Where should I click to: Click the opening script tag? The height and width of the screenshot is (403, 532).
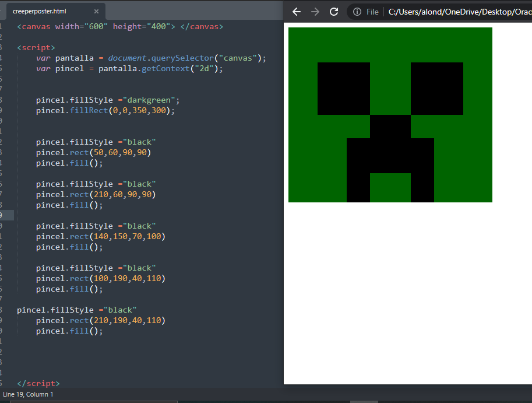click(36, 47)
